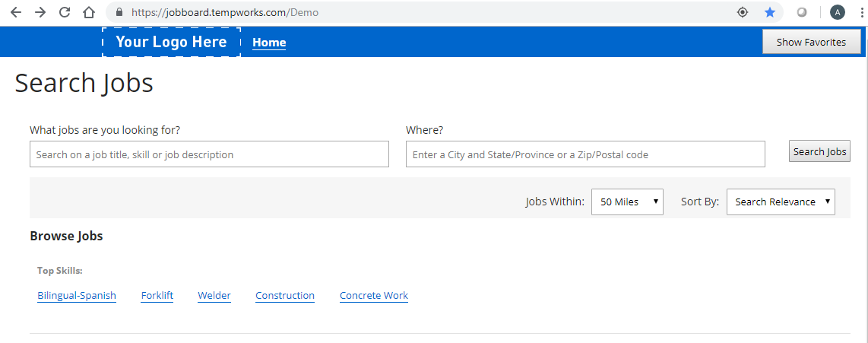This screenshot has height=343, width=868.
Task: Focus the job title search field
Action: tap(209, 154)
